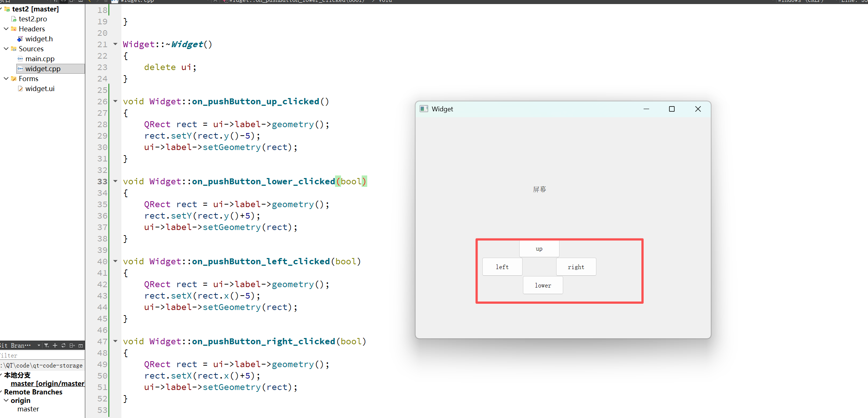Screen dimensions: 868x418
Task: Click the 屏幕 label in Widget window
Action: tap(539, 189)
